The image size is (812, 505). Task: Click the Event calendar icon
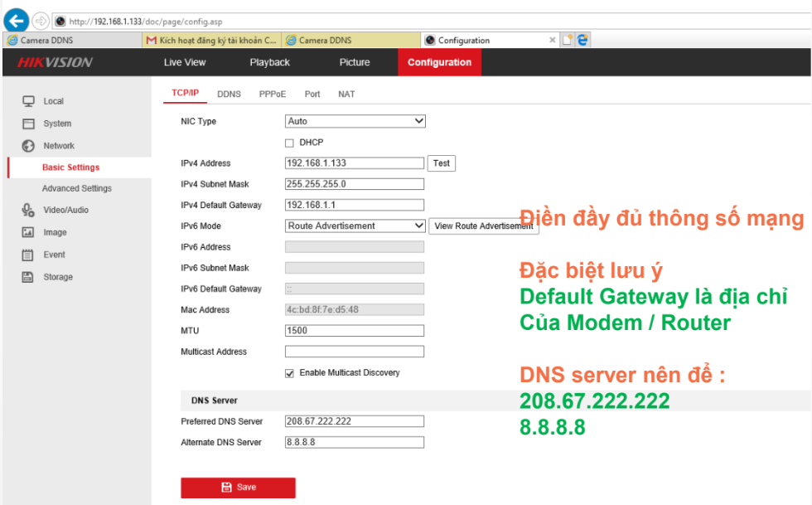tap(28, 255)
